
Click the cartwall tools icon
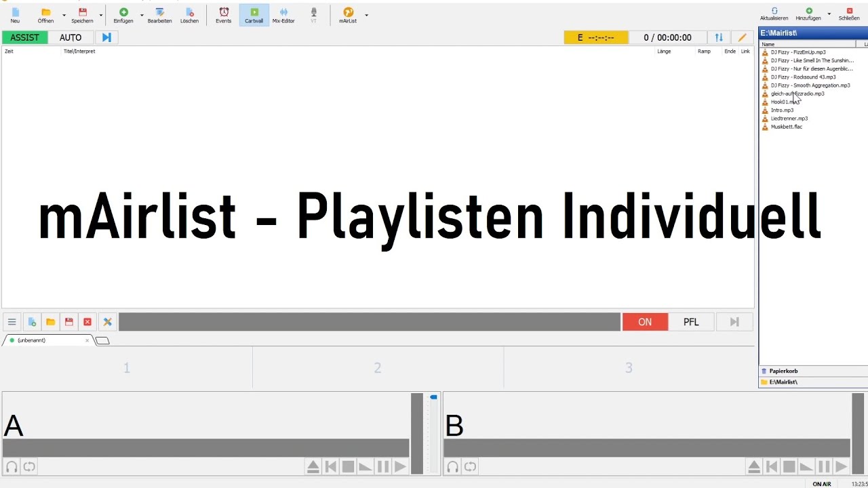tap(107, 322)
